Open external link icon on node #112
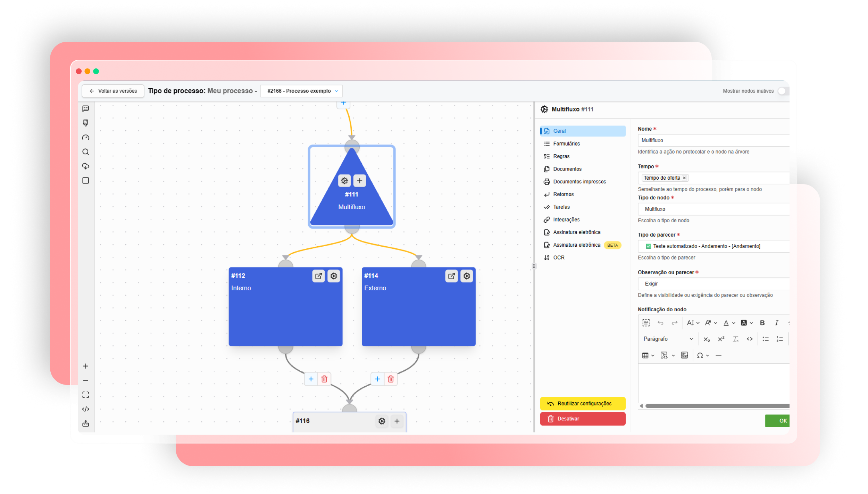 (318, 276)
